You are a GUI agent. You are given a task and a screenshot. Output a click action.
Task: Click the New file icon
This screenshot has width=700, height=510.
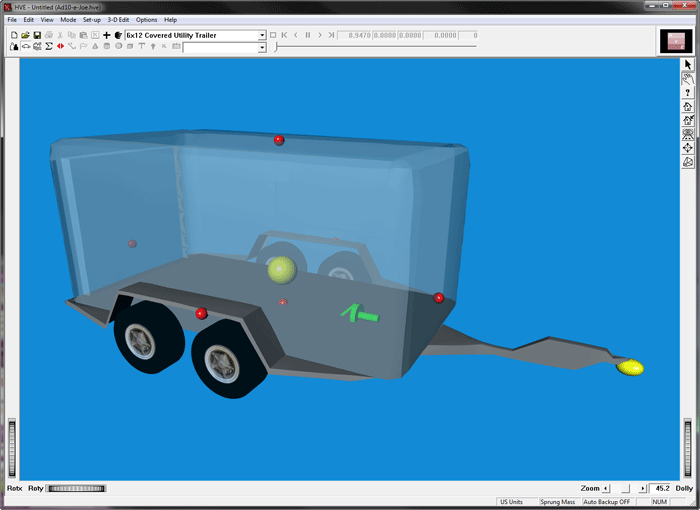(14, 35)
